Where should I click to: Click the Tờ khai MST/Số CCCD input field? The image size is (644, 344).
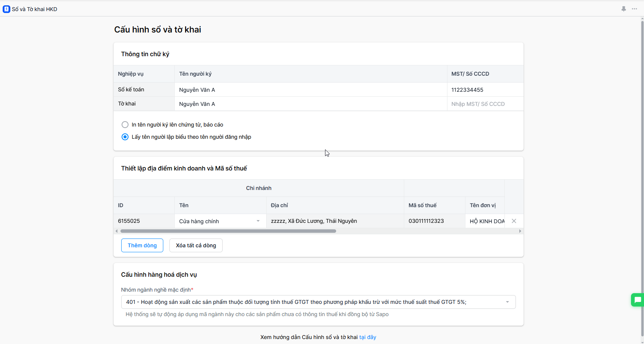pos(485,104)
